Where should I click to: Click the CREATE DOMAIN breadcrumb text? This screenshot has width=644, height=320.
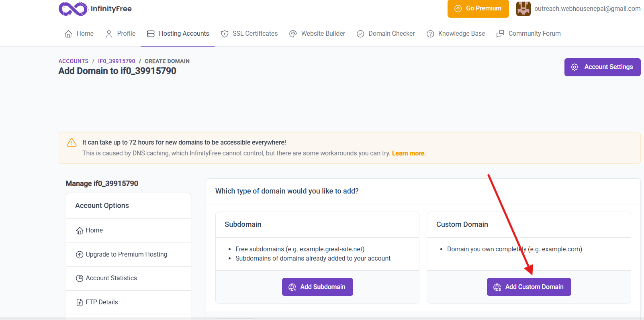point(167,61)
